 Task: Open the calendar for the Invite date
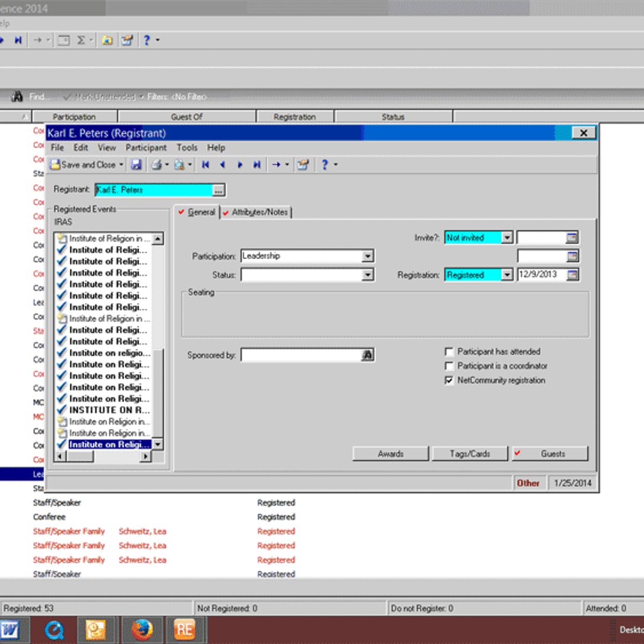pyautogui.click(x=573, y=238)
